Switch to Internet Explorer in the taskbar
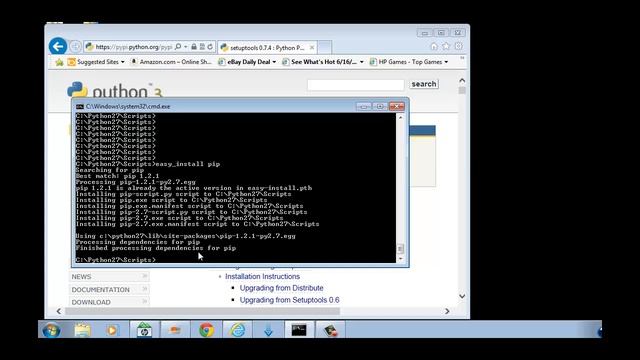This screenshot has height=360, width=640. coord(238,330)
